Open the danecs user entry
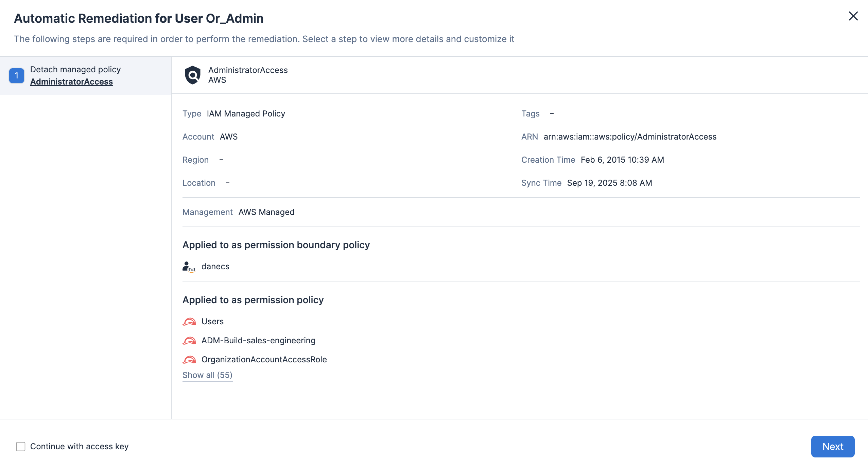Screen dimensions: 868x470 [x=215, y=267]
